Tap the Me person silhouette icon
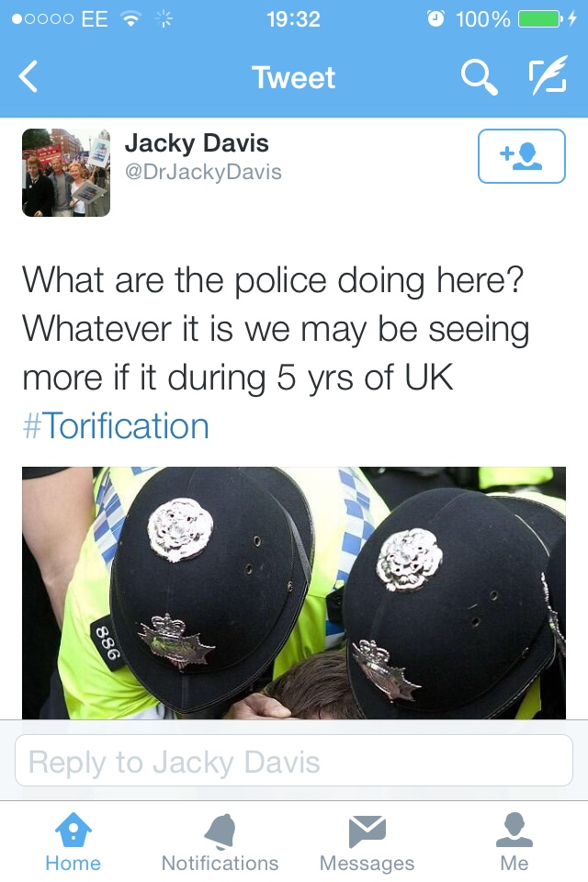 pyautogui.click(x=514, y=830)
